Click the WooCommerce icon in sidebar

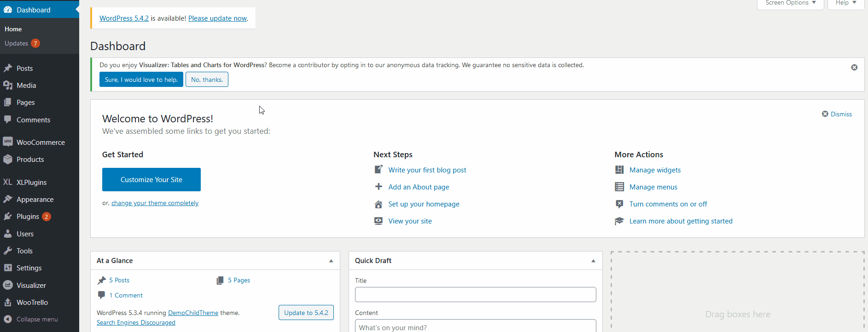pos(8,142)
